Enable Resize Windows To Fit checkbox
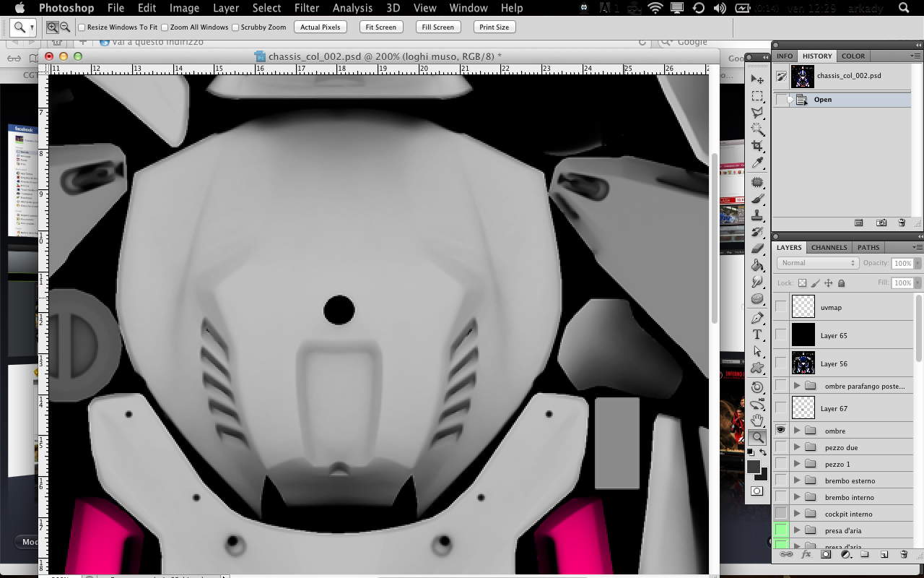This screenshot has height=578, width=924. coord(82,27)
